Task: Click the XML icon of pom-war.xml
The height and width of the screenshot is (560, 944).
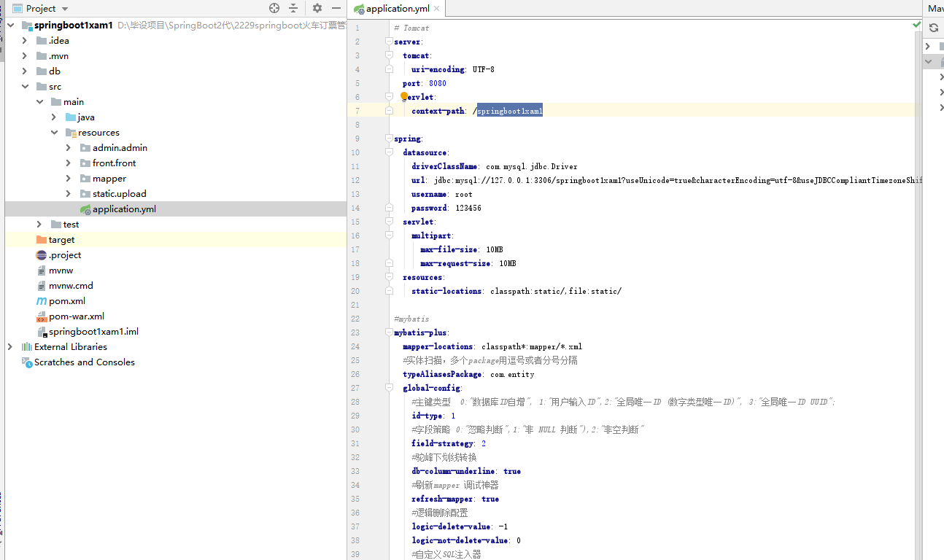Action: pyautogui.click(x=42, y=316)
